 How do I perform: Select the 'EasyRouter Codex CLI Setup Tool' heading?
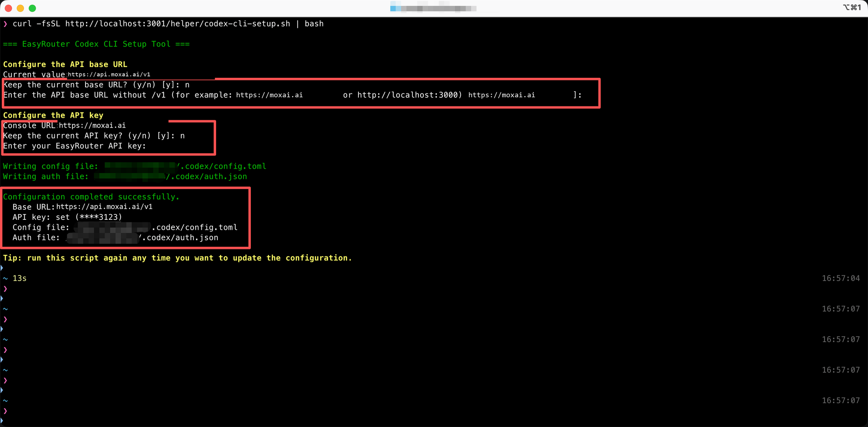click(96, 44)
